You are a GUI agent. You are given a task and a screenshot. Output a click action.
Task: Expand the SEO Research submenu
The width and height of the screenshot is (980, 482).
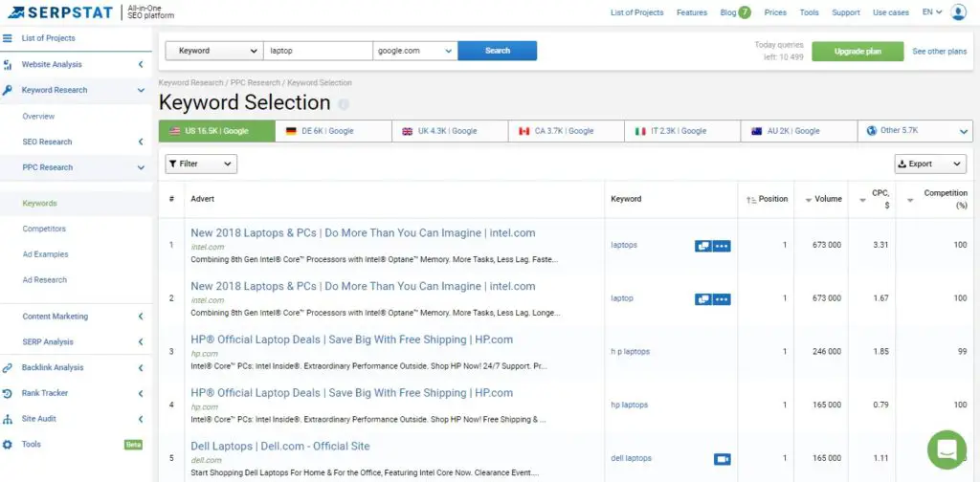coord(141,142)
